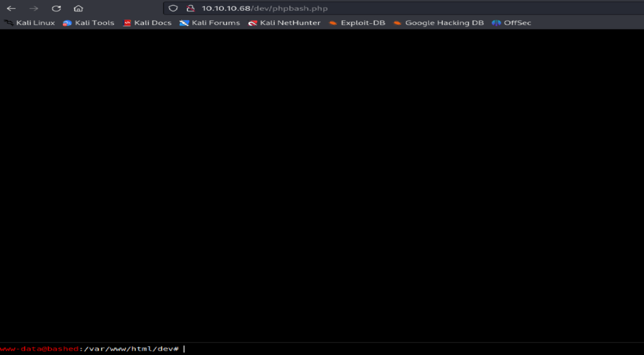Screen dimensions: 644x355
Task: Go back to the previous page
Action: coord(11,8)
